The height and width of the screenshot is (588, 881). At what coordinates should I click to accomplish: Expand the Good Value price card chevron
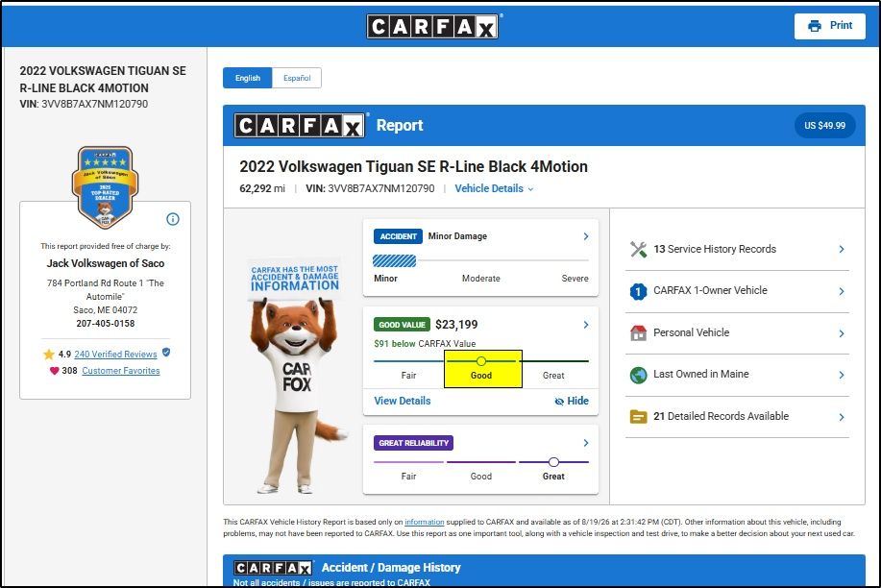(585, 325)
